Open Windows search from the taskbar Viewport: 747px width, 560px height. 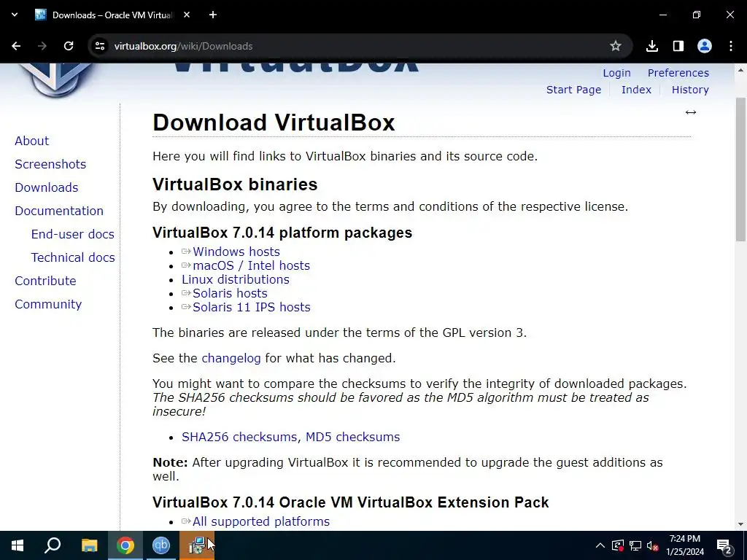(x=53, y=545)
